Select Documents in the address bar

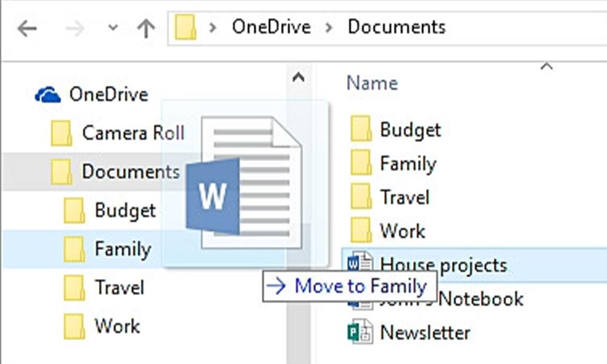pyautogui.click(x=396, y=27)
